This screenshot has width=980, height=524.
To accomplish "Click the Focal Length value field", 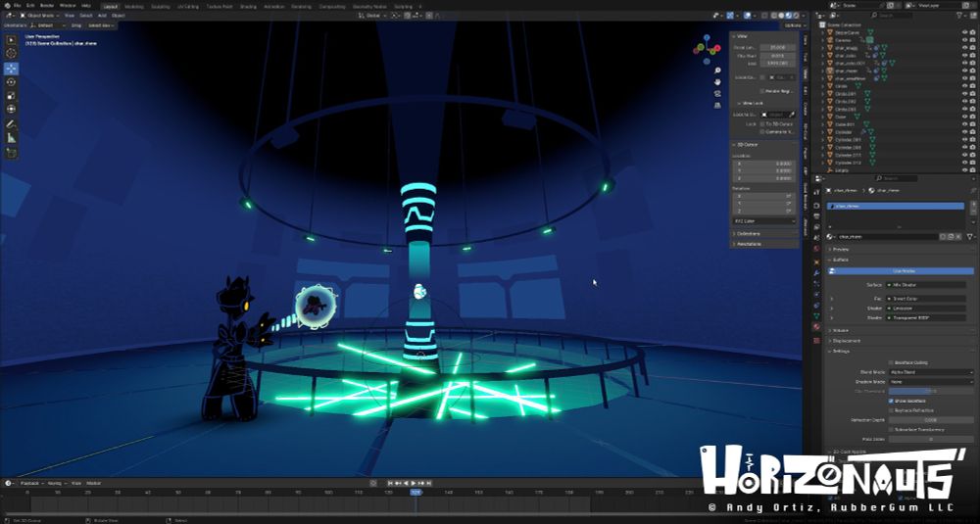I will click(777, 47).
